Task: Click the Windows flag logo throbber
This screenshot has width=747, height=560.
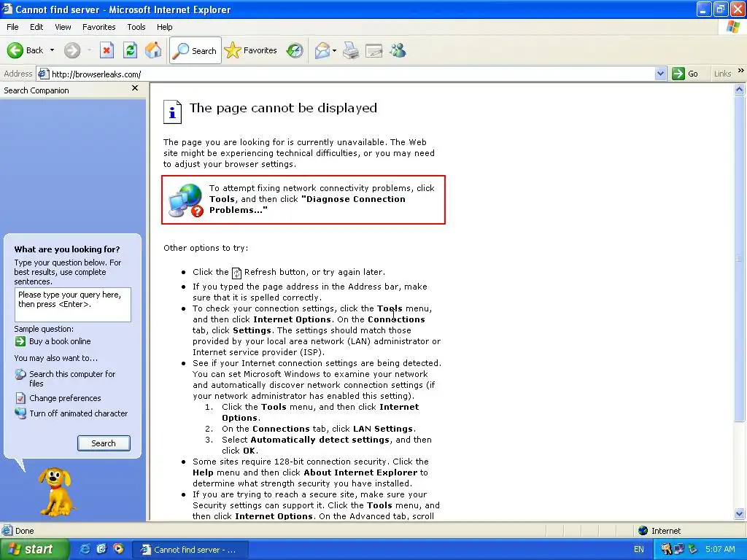Action: (x=733, y=27)
